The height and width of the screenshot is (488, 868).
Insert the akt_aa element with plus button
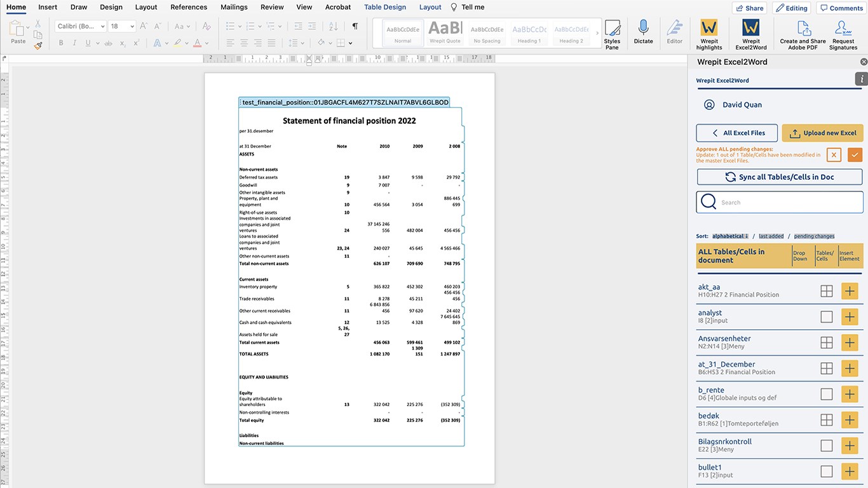(850, 291)
